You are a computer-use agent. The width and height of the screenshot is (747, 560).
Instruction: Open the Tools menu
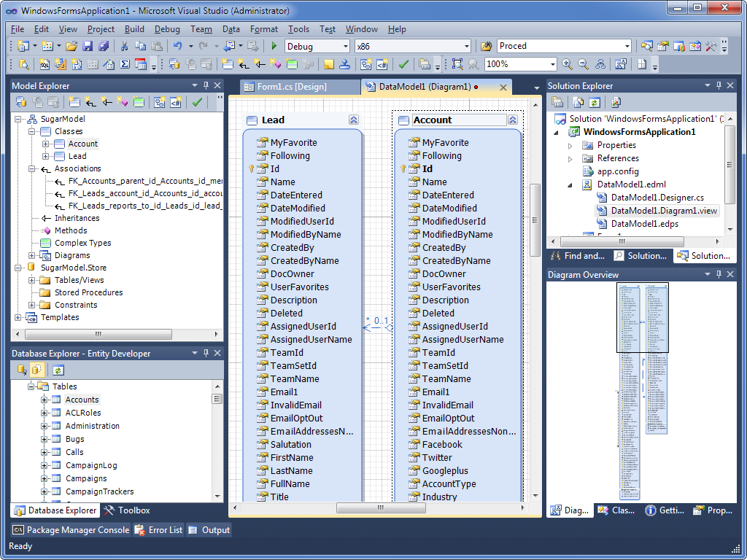click(298, 29)
